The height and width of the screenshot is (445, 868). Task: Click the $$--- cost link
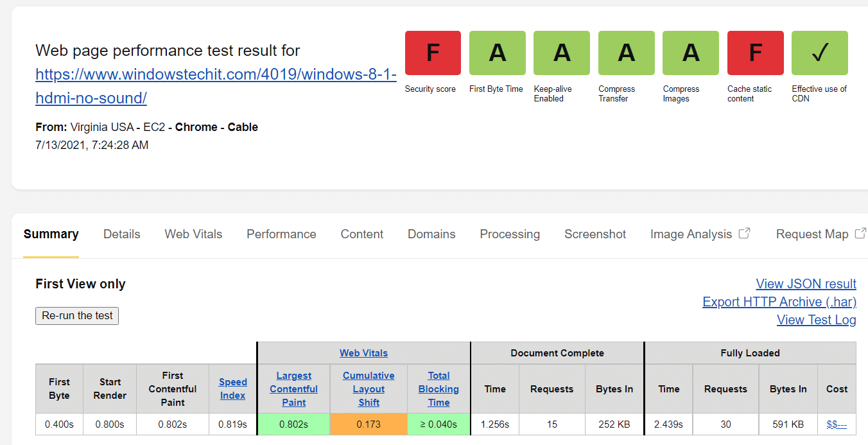(837, 424)
